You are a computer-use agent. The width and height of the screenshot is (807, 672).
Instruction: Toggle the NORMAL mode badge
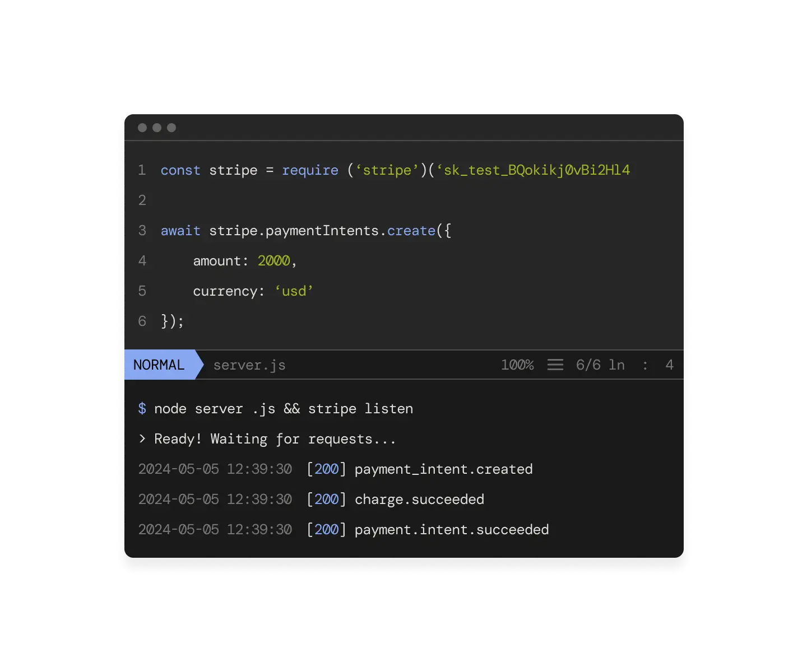[x=159, y=365]
